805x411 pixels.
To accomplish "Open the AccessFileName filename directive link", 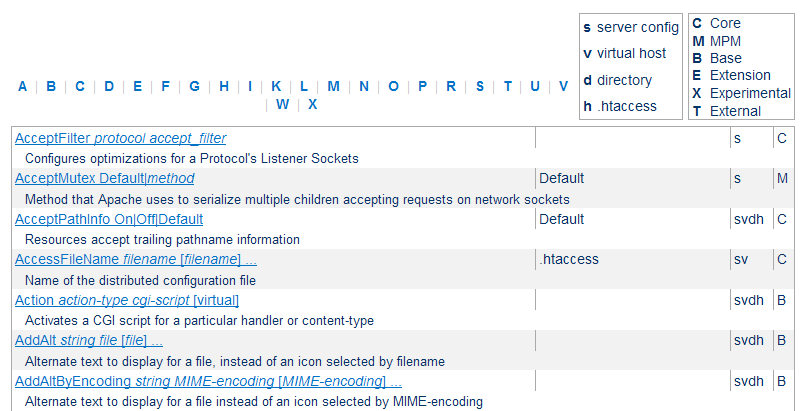I will coord(136,260).
